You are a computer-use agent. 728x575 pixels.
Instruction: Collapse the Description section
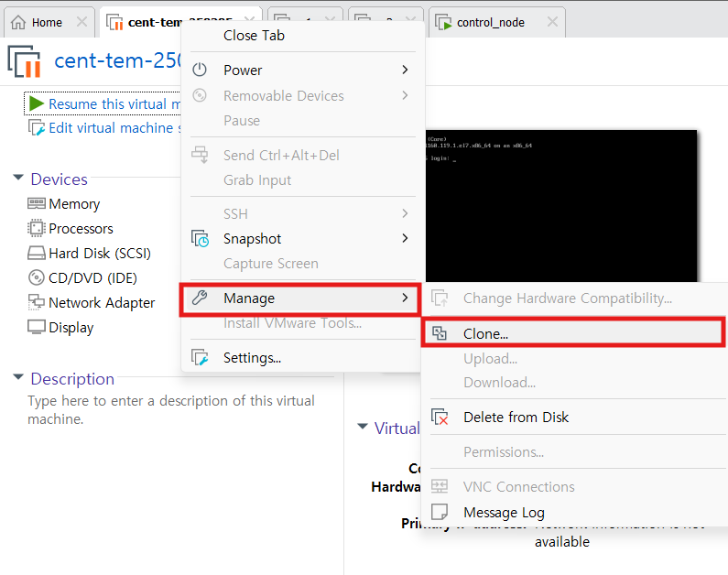[18, 377]
